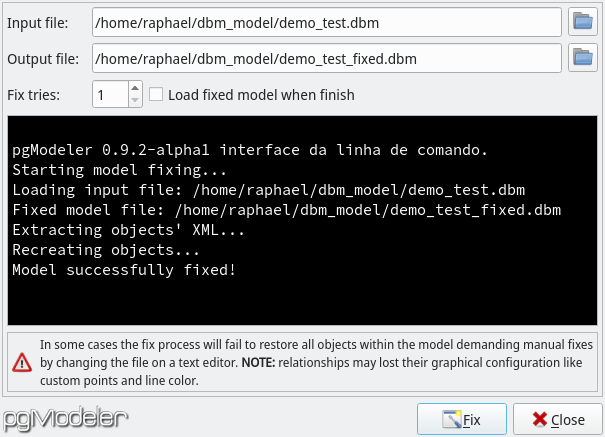Focus the Fix tries number box
The image size is (605, 437).
(x=110, y=94)
